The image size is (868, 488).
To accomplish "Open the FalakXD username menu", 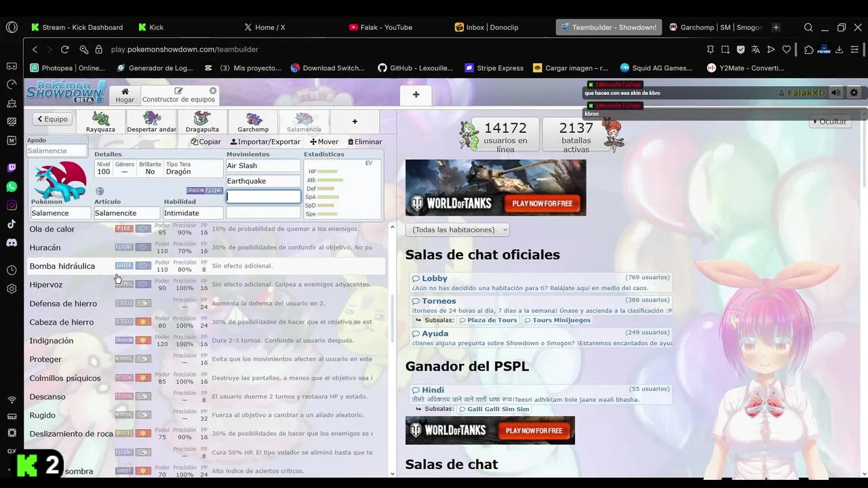I will [x=802, y=93].
